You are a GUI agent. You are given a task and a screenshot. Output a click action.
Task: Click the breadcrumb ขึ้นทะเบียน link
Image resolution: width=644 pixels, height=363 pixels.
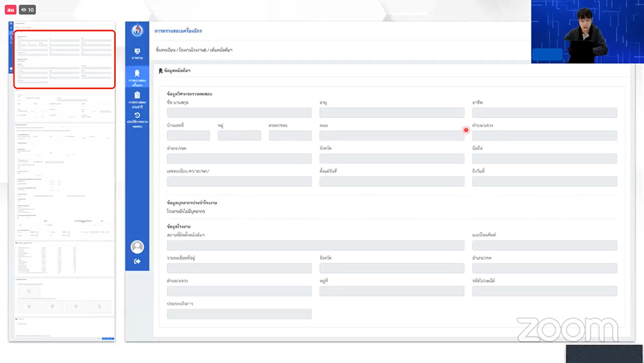(x=166, y=50)
